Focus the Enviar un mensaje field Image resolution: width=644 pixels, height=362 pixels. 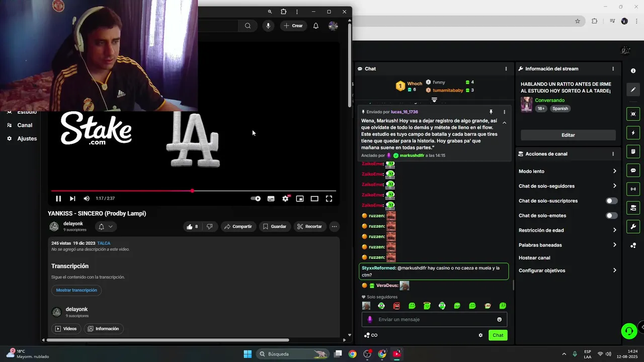434,319
